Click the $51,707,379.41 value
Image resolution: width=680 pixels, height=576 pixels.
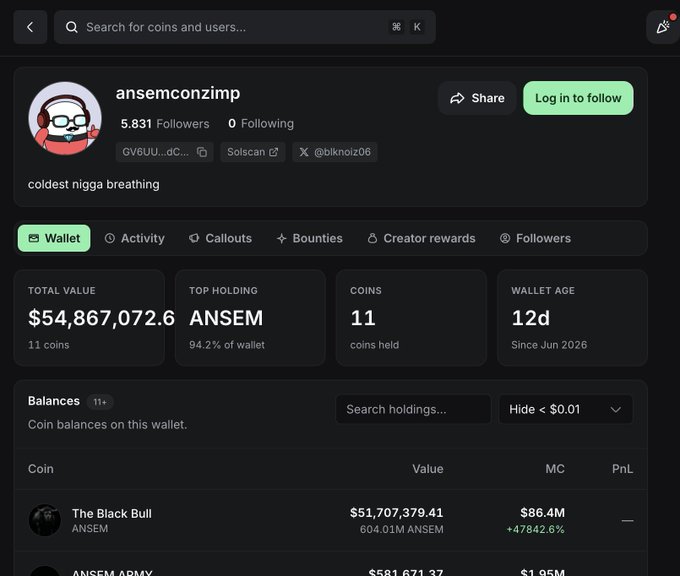pos(396,513)
